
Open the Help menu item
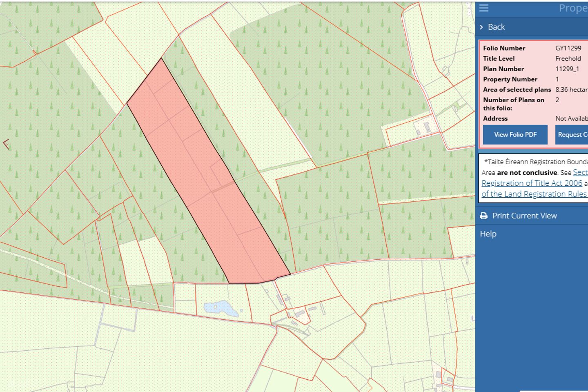(488, 234)
